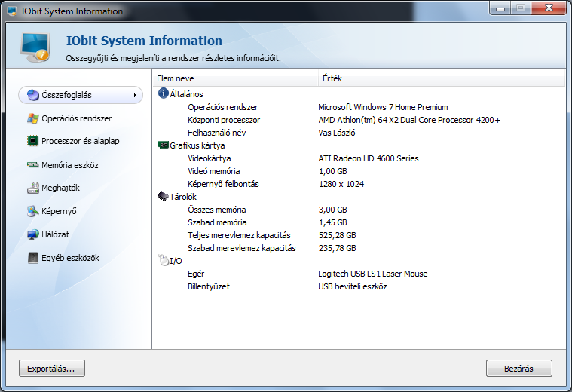The width and height of the screenshot is (572, 392).
Task: Click the blue info icon beside Általános
Action: click(x=163, y=93)
